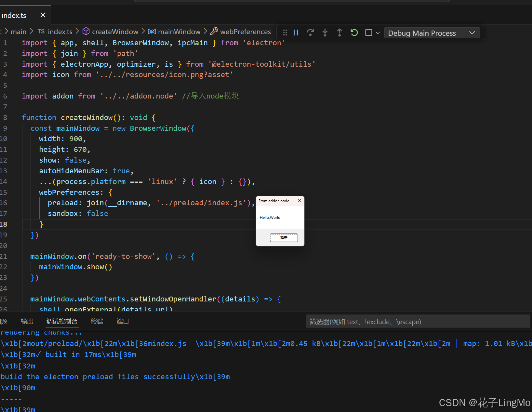532x412 pixels.
Task: Click 'height: 670' on line 11
Action: coord(63,149)
